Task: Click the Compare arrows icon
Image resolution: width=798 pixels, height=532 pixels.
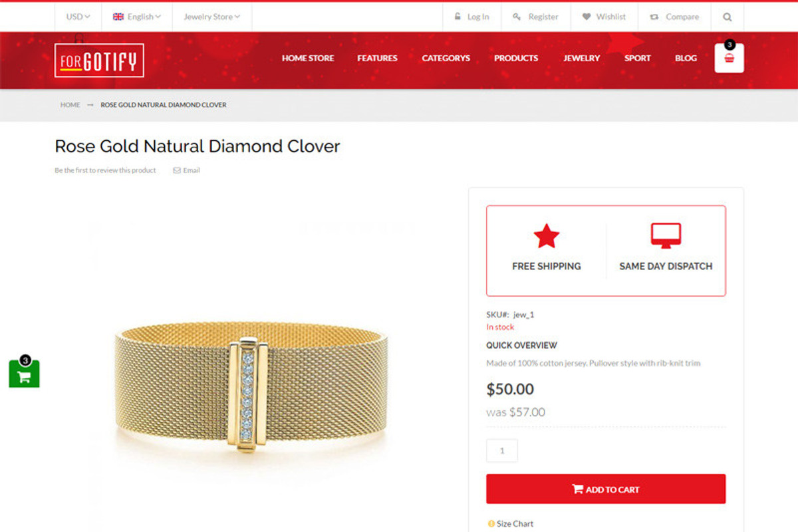Action: coord(654,17)
